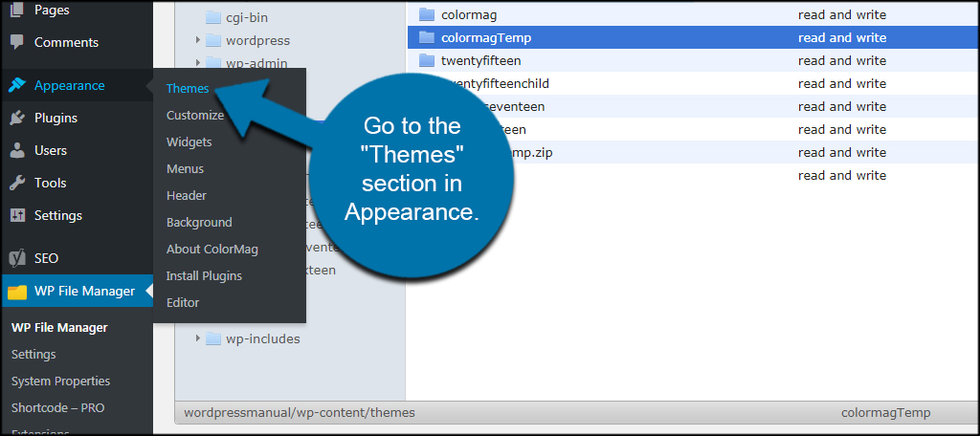
Task: Open Install Plugins submenu entry
Action: click(204, 275)
